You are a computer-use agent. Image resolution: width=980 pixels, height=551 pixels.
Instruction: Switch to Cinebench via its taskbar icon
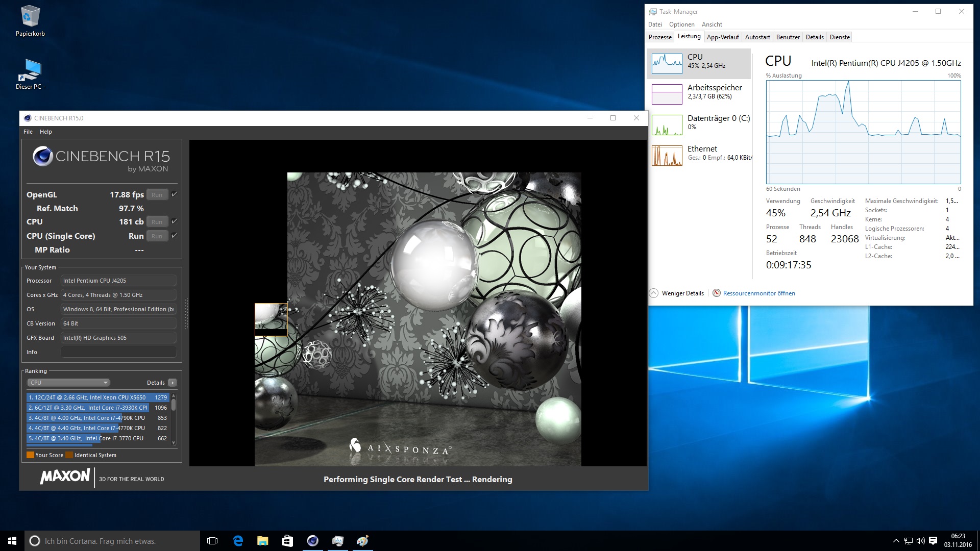tap(312, 541)
